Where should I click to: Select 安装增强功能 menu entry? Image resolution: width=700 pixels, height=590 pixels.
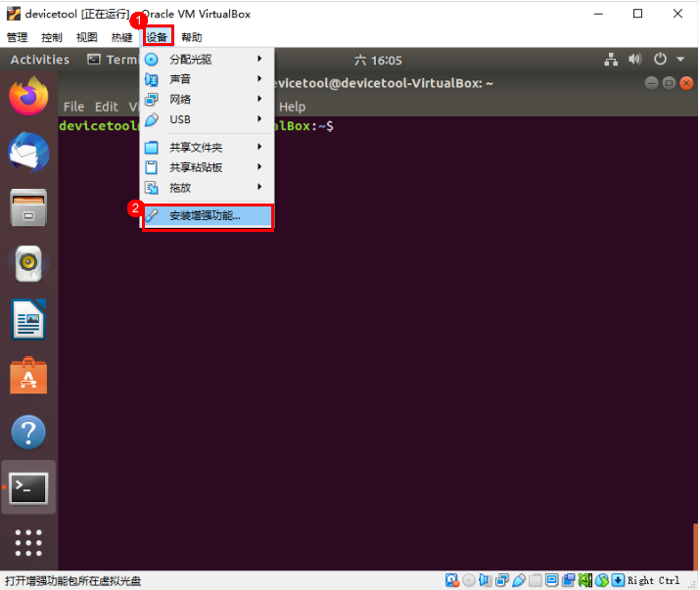click(207, 215)
